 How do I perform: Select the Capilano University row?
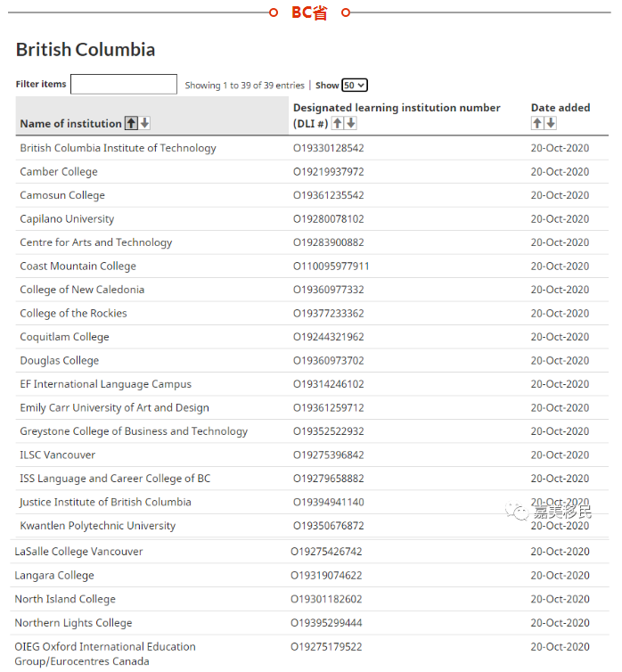pyautogui.click(x=67, y=219)
